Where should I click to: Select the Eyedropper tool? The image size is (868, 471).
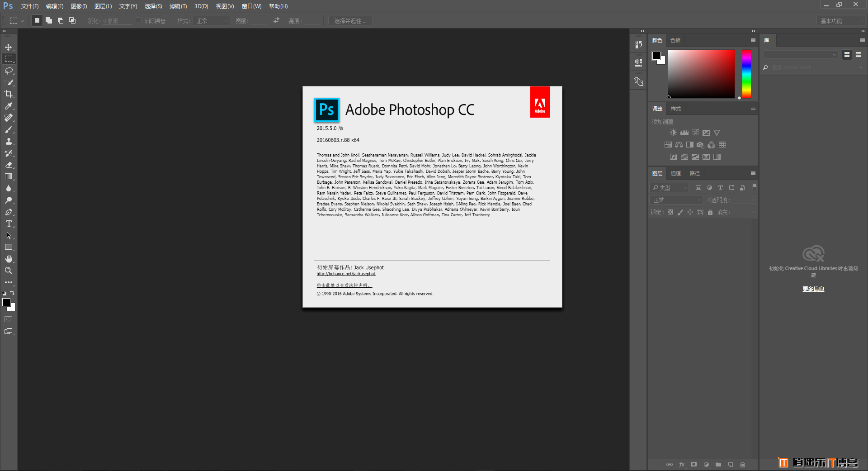click(9, 106)
